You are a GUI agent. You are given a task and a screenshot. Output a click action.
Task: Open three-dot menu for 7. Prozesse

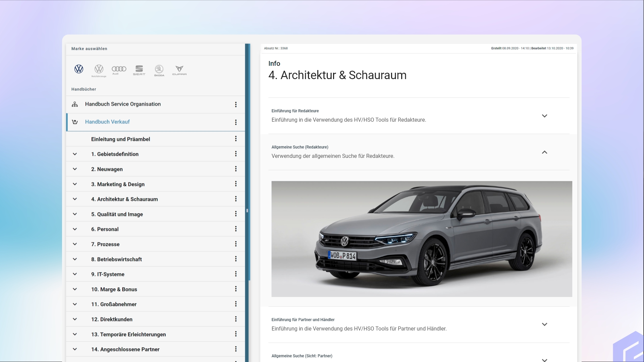tap(236, 244)
